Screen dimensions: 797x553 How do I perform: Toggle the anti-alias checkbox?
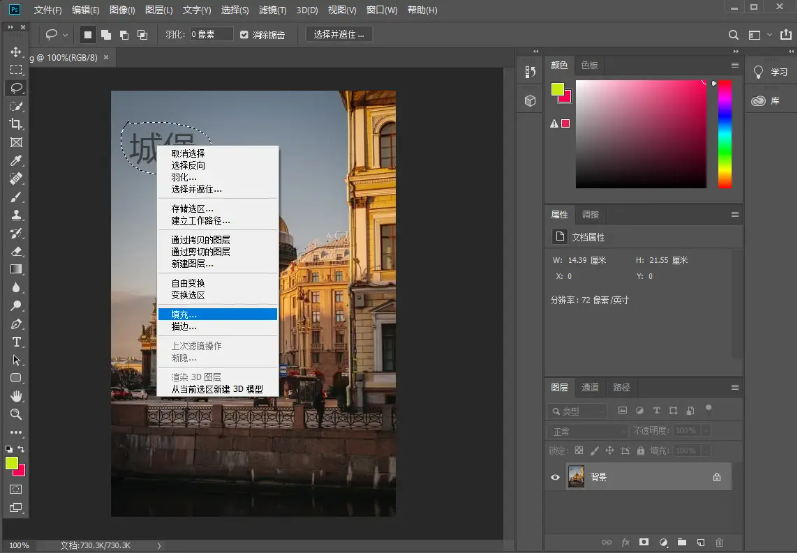tap(244, 35)
